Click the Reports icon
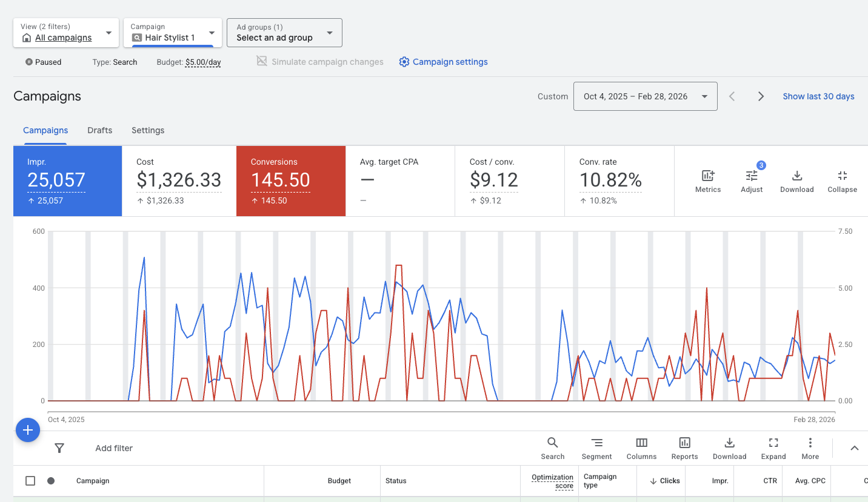The height and width of the screenshot is (502, 868). coord(684,448)
